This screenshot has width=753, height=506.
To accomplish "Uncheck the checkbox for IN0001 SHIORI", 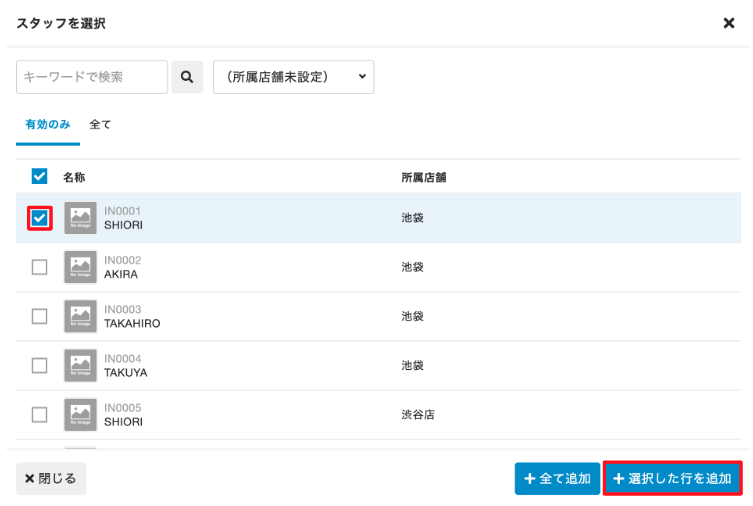I will click(40, 218).
